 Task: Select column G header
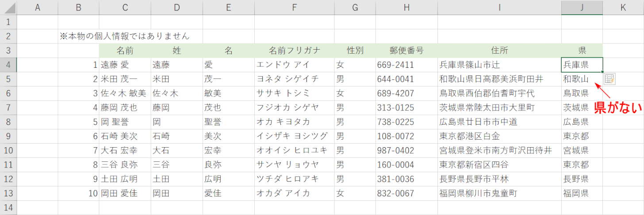pos(355,8)
